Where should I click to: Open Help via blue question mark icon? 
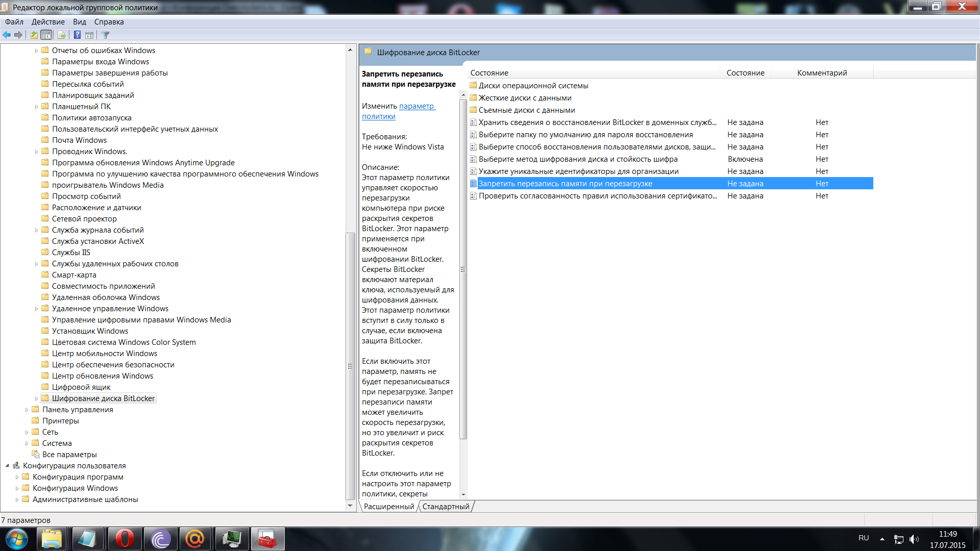77,35
